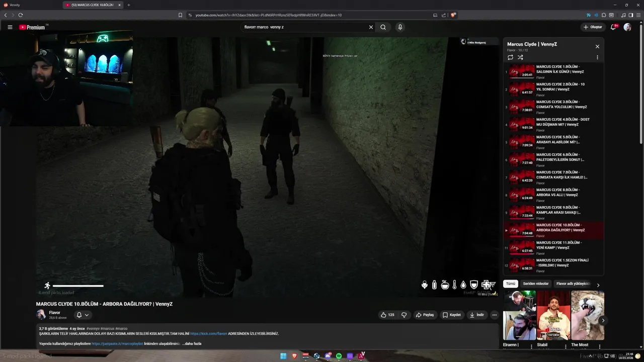Click the Kaydet save button
Viewport: 644px width, 362px height.
451,315
